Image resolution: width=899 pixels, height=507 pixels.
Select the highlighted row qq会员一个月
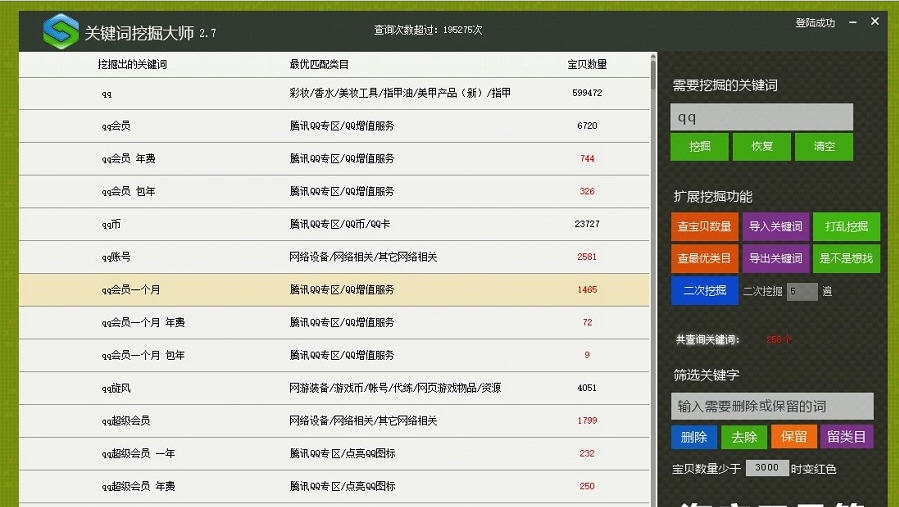(x=334, y=290)
